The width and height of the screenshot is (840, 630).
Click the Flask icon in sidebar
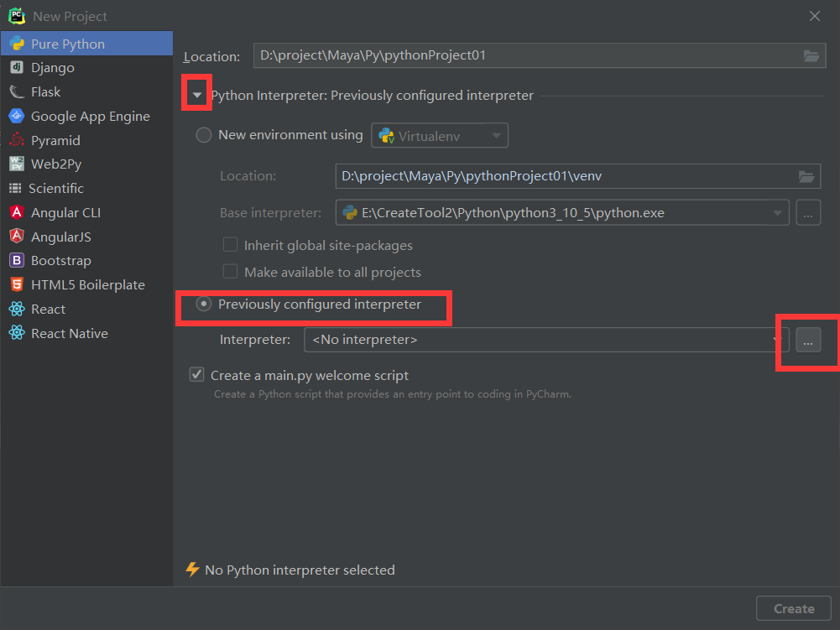click(x=16, y=92)
